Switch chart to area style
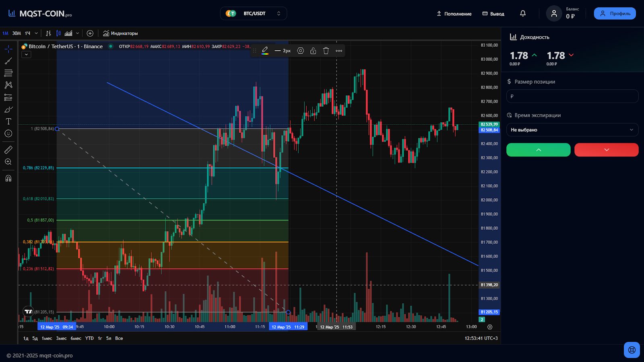644x362 pixels. click(69, 33)
